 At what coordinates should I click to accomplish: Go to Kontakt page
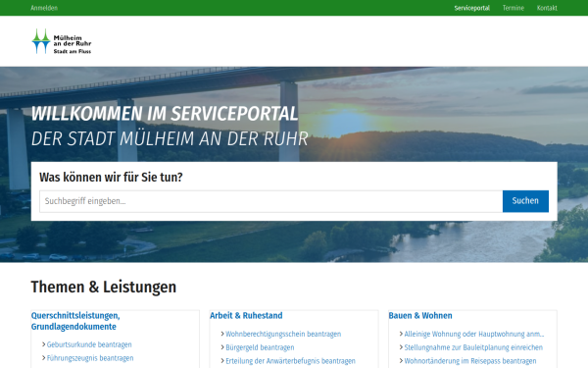point(547,8)
